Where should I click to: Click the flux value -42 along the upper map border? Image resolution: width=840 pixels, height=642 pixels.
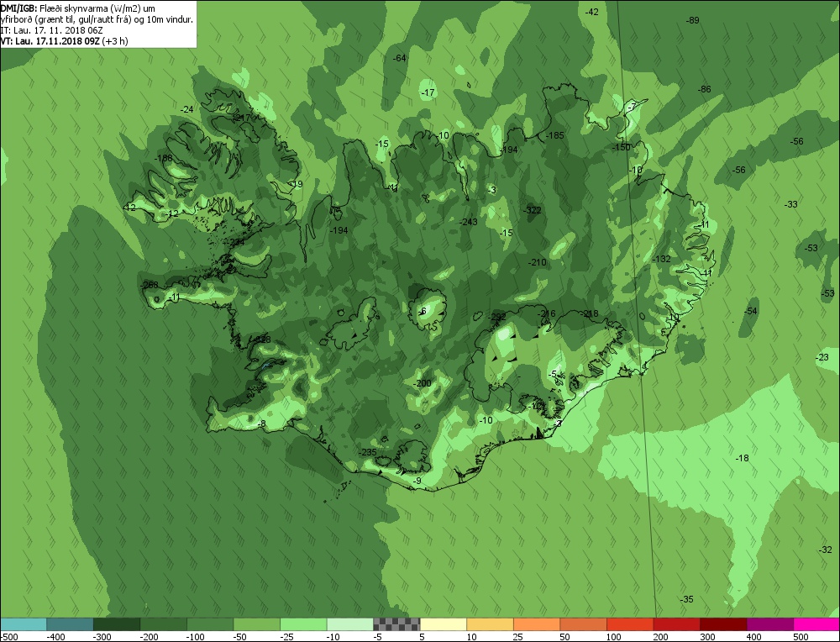click(x=591, y=12)
